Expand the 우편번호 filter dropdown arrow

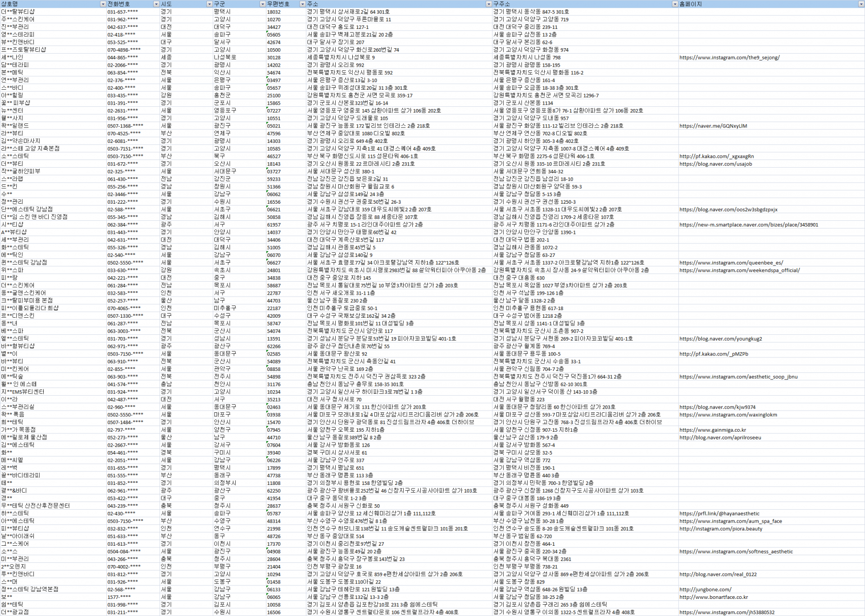(302, 4)
